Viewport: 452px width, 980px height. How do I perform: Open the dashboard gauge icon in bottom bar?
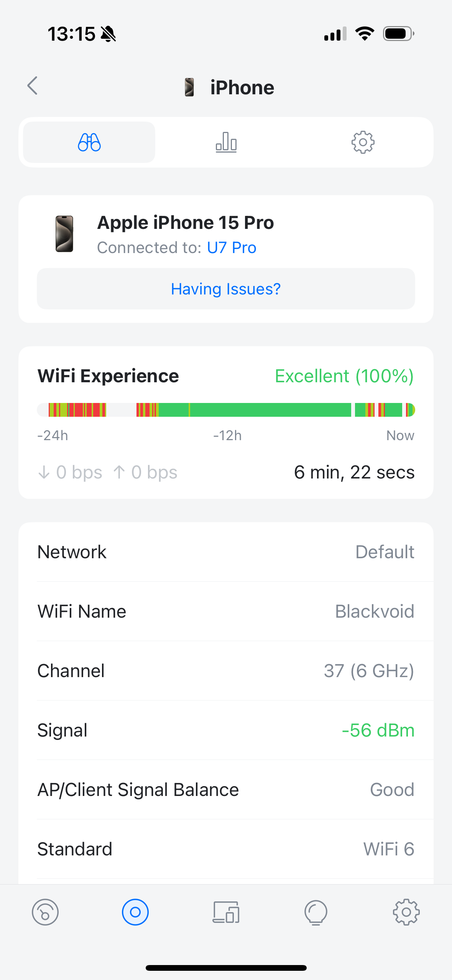45,912
